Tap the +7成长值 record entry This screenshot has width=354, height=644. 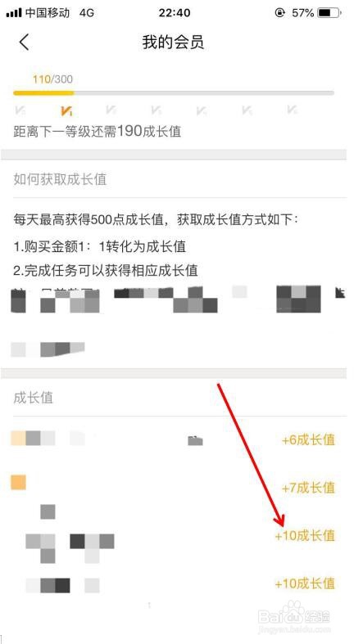coord(309,488)
